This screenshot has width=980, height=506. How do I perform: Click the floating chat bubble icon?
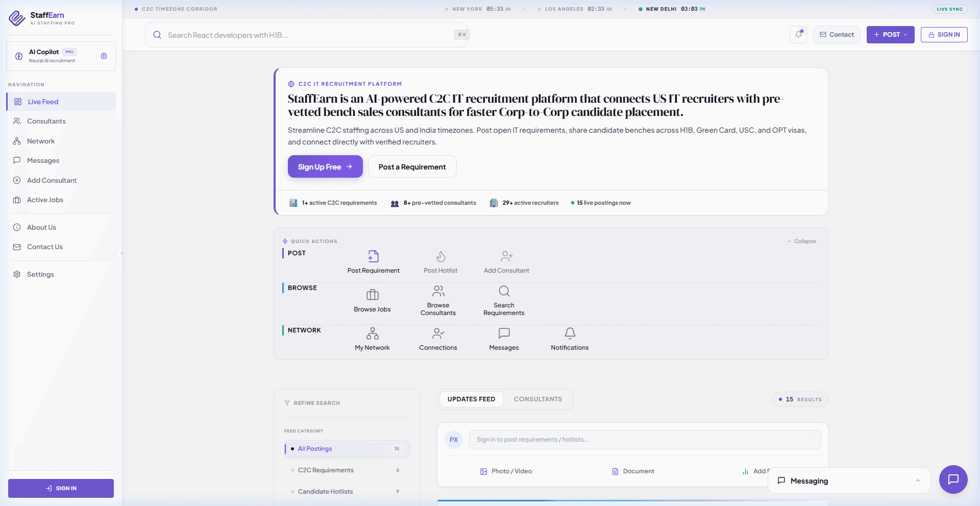(x=953, y=479)
